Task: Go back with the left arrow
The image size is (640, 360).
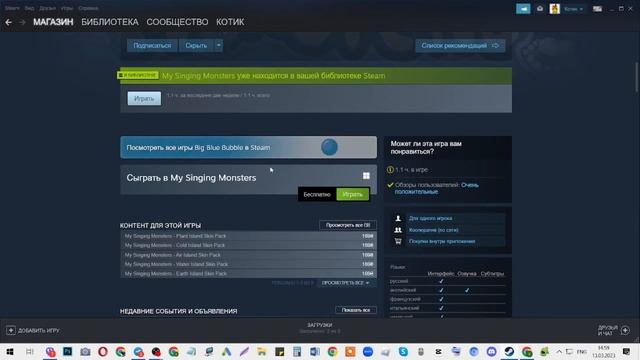Action: [8, 22]
